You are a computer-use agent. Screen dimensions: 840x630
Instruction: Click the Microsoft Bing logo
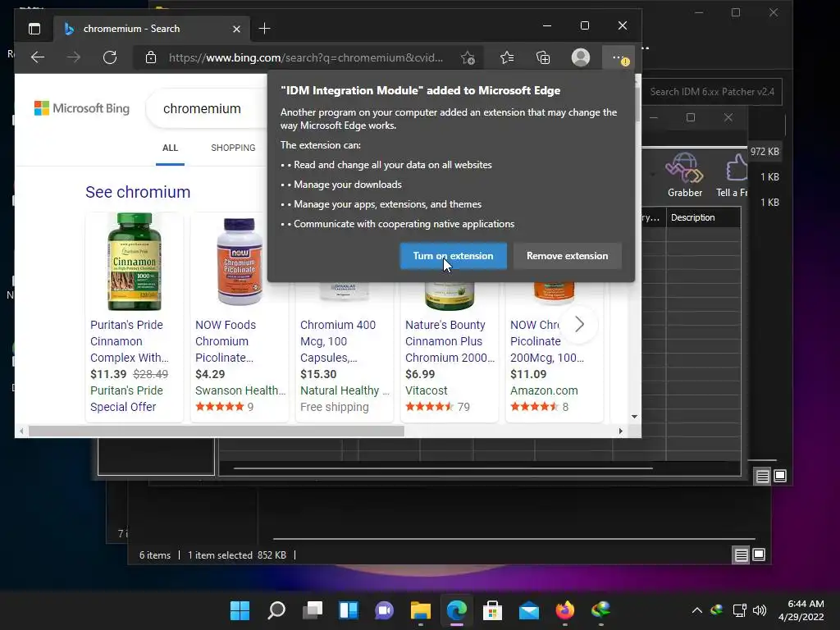pyautogui.click(x=82, y=108)
